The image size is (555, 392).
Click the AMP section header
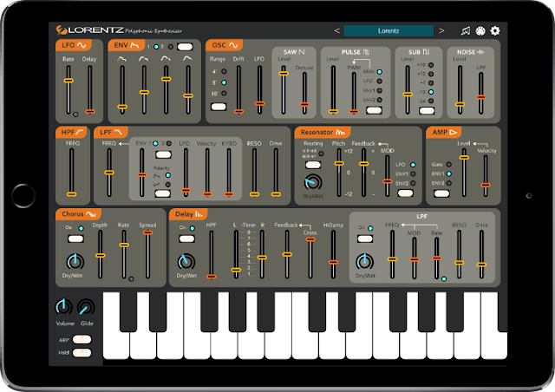444,132
